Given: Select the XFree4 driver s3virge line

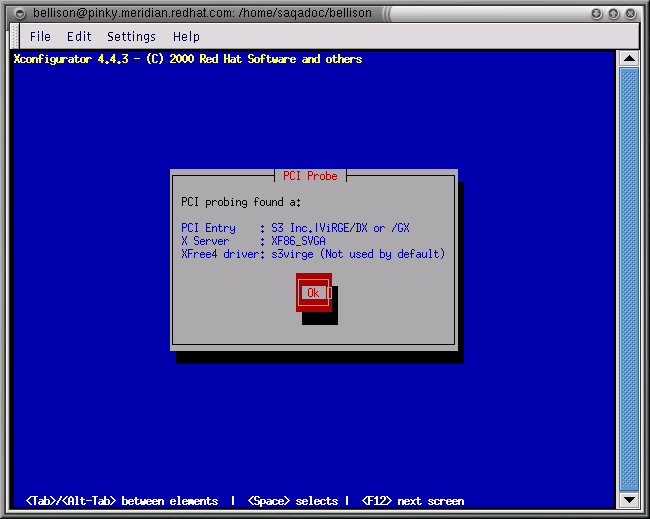Looking at the screenshot, I should (312, 254).
